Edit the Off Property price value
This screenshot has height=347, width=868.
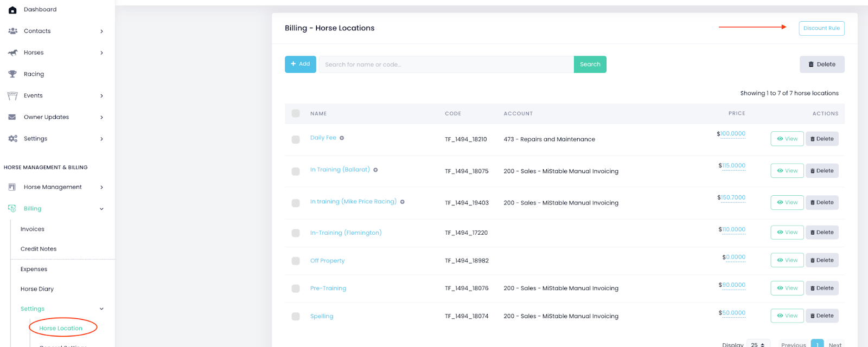click(x=735, y=258)
